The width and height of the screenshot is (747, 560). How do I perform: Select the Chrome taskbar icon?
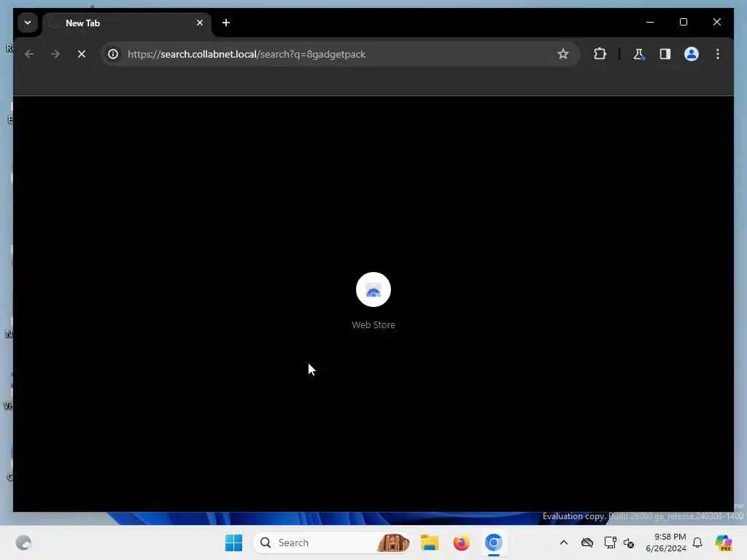point(494,542)
